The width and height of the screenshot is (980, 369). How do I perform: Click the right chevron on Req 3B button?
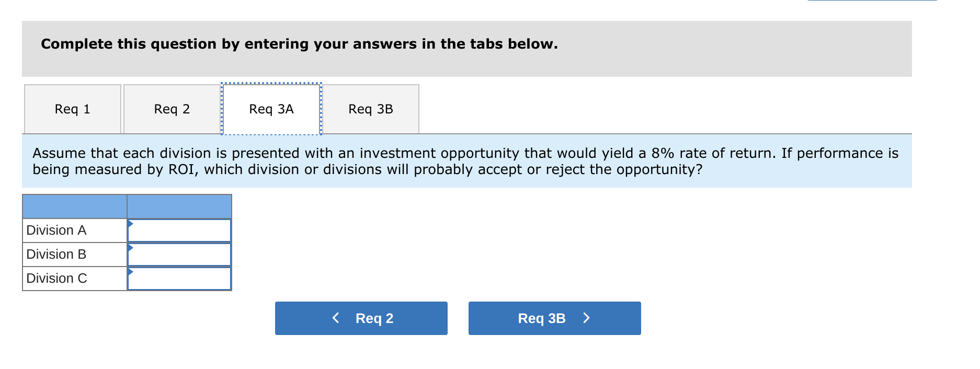586,318
